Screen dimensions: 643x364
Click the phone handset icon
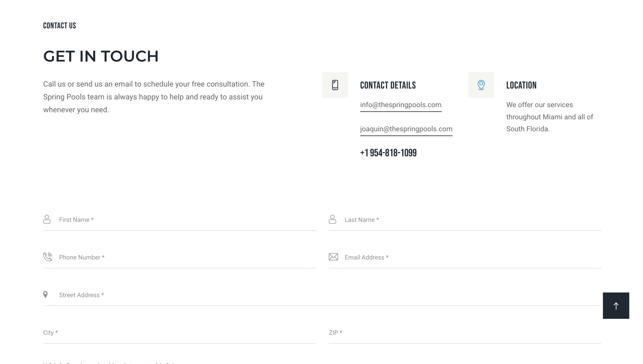47,257
